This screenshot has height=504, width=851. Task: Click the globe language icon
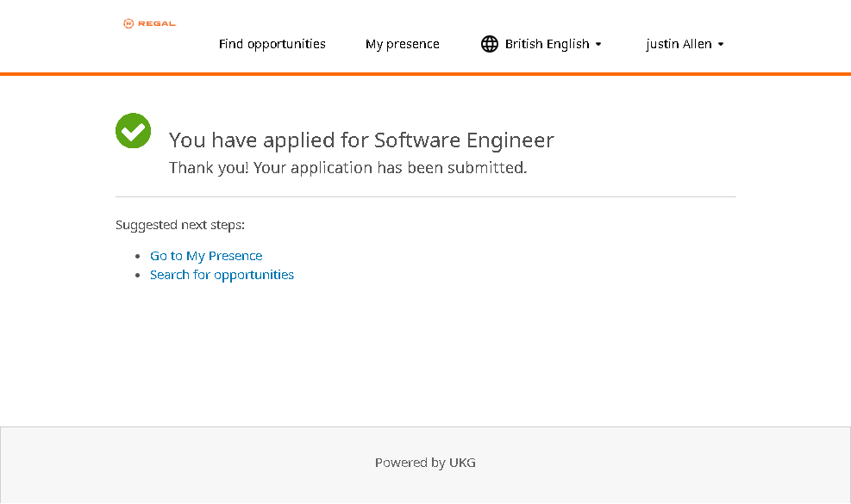click(490, 44)
